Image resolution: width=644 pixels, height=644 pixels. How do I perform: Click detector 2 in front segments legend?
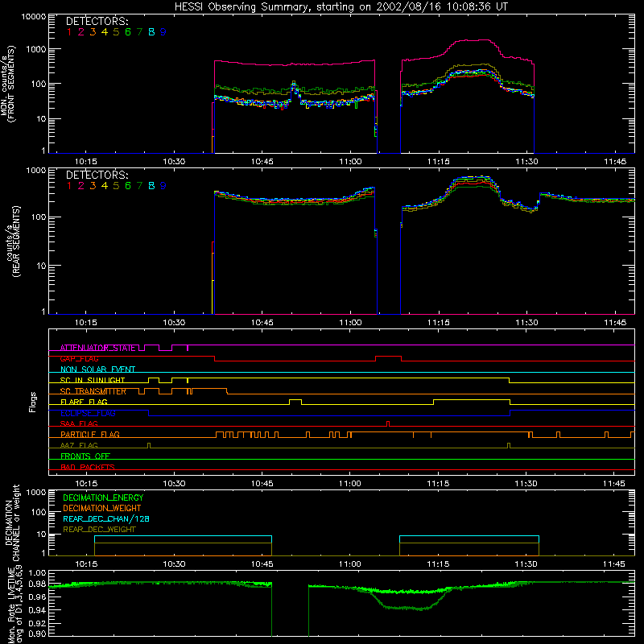pyautogui.click(x=81, y=32)
